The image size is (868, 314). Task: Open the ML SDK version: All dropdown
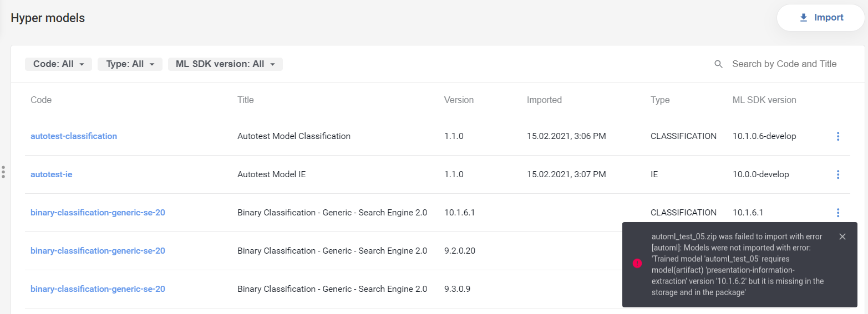[x=225, y=64]
